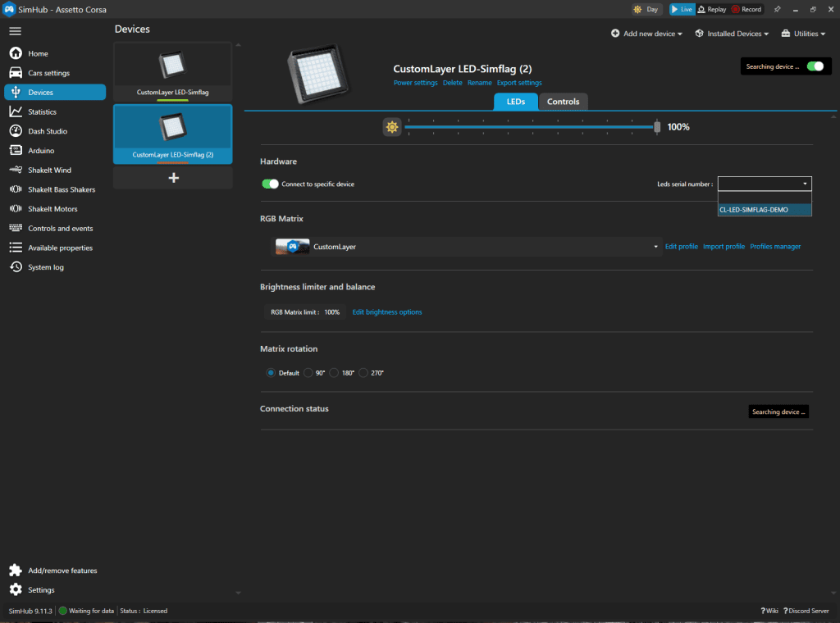The width and height of the screenshot is (840, 623).
Task: Switch to the Controls tab
Action: (x=563, y=102)
